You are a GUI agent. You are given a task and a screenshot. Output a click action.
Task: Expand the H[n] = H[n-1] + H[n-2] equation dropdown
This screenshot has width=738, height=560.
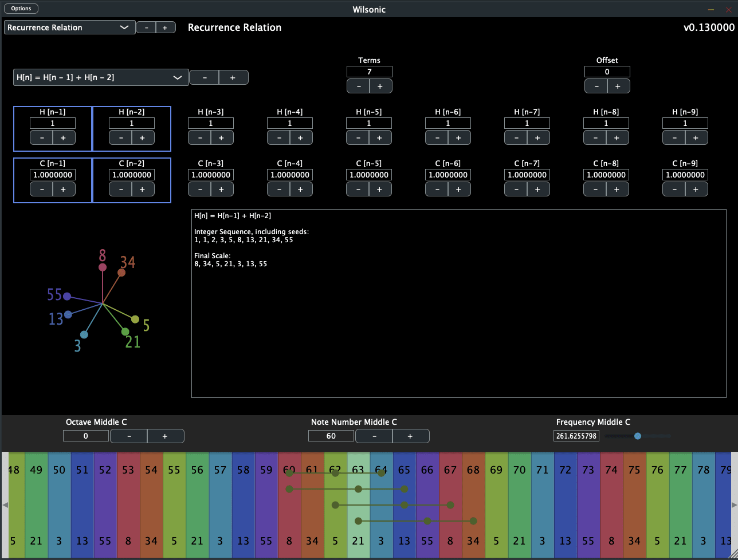101,77
